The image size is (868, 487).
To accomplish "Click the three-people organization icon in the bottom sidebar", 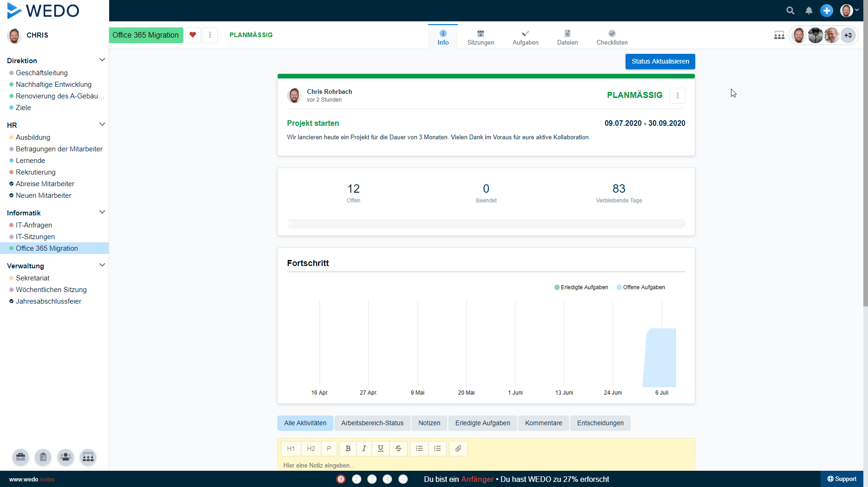I will 88,457.
